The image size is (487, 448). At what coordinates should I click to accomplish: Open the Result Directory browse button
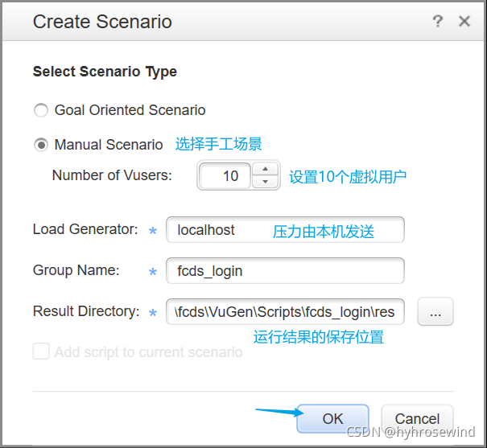click(x=435, y=311)
